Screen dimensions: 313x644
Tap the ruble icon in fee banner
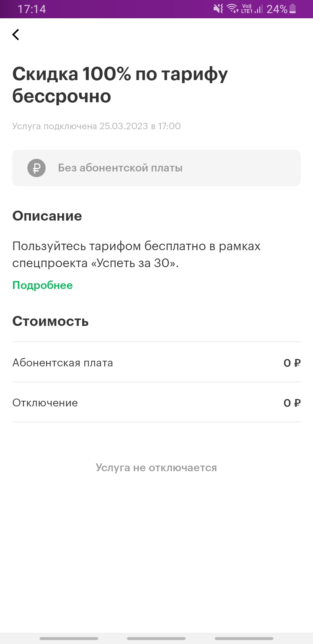point(37,168)
